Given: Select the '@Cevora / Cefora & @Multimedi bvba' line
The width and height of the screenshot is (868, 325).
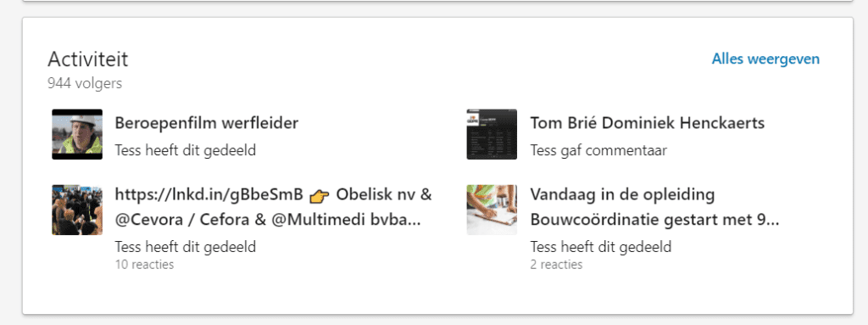Looking at the screenshot, I should tap(268, 220).
